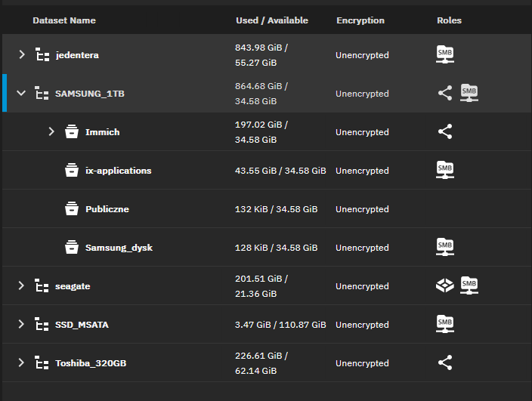
Task: Click the SMB icon for Samsung_dysk
Action: [x=445, y=248]
